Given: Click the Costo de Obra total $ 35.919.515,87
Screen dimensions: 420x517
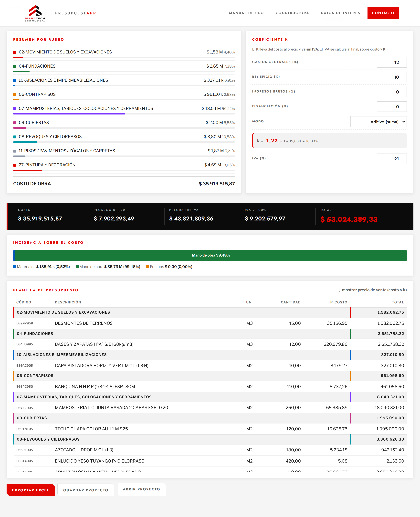Looking at the screenshot, I should pos(217,184).
